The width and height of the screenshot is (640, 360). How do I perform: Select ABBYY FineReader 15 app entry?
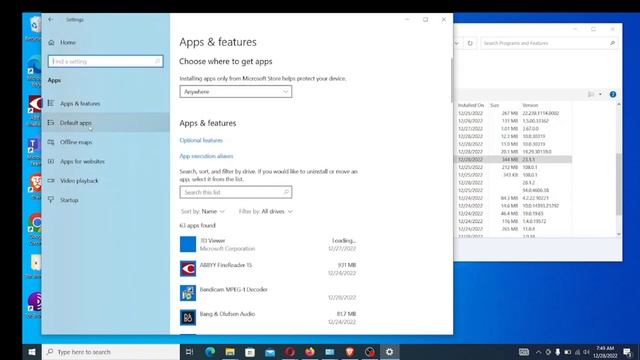(268, 269)
